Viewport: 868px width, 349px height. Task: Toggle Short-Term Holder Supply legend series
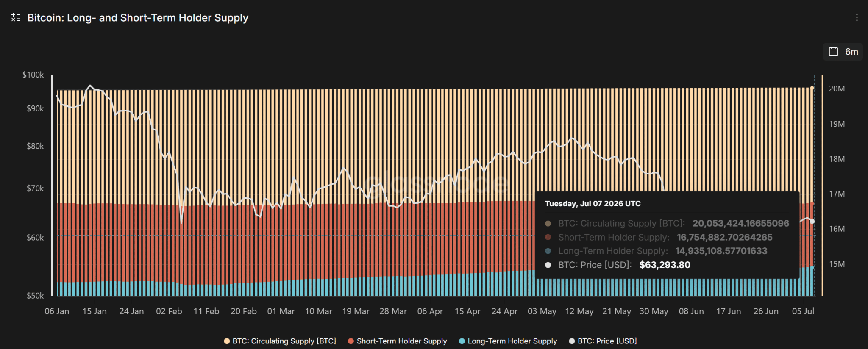397,341
